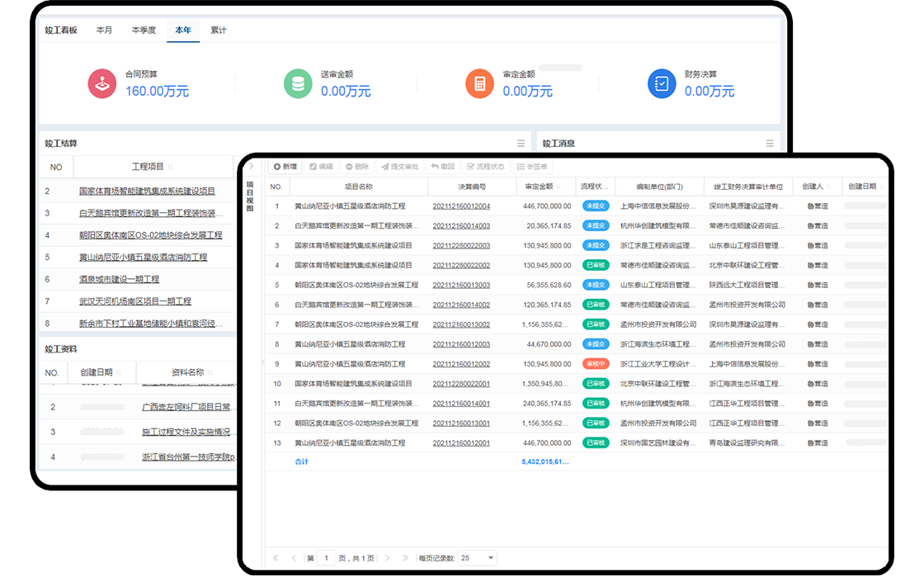This screenshot has height=577, width=924.
Task: Click the page number input field
Action: click(x=327, y=559)
